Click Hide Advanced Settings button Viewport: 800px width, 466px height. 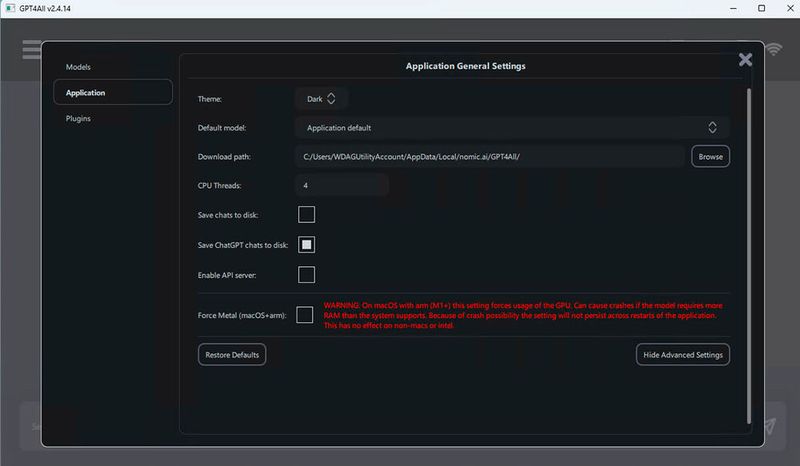(x=683, y=355)
